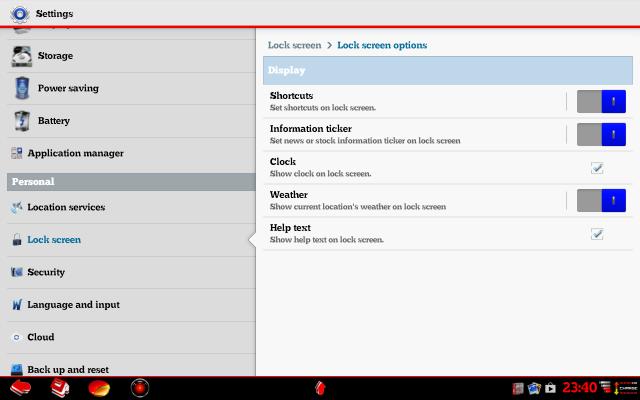Click the Settings title in header
Image resolution: width=640 pixels, height=400 pixels.
click(54, 14)
